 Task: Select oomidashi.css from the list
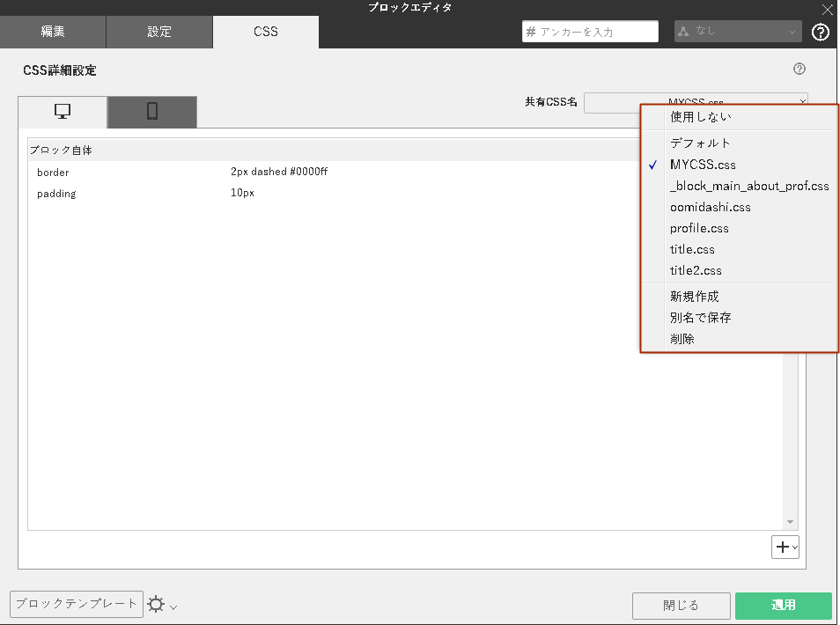pyautogui.click(x=740, y=207)
